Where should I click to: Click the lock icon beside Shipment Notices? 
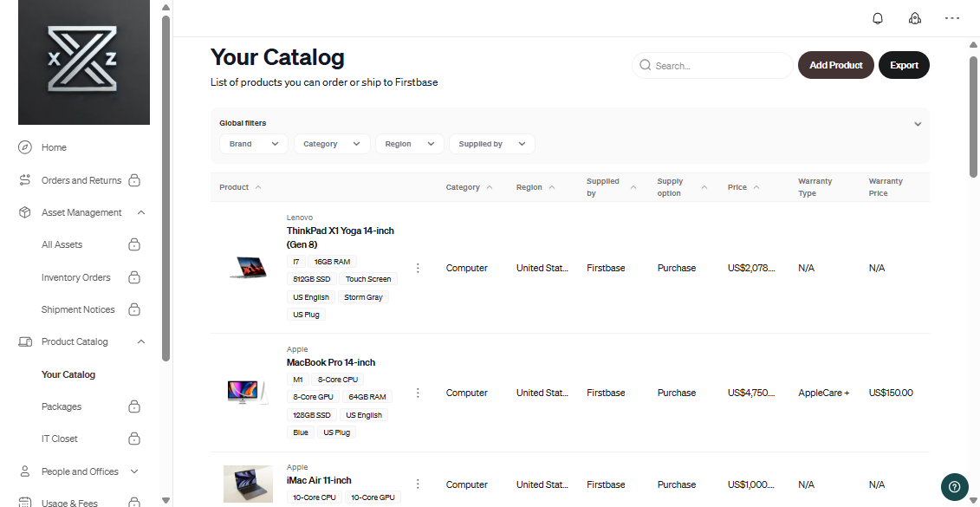(133, 309)
